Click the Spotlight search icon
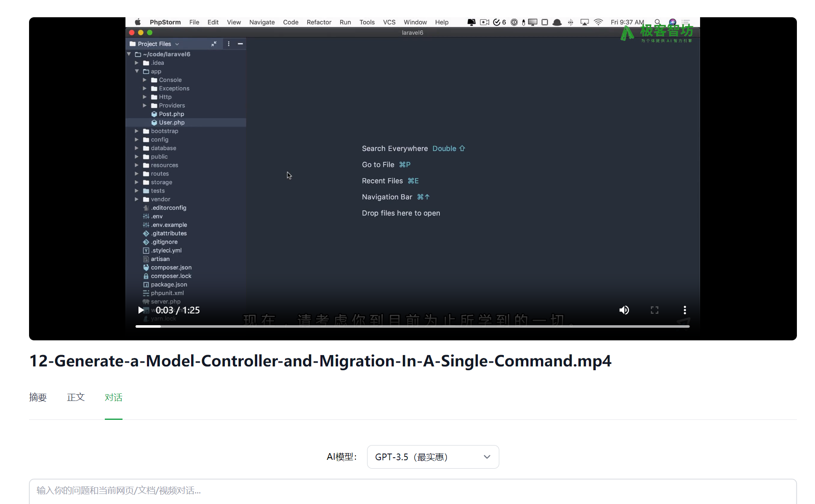Screen dimensions: 815x504 pos(657,22)
